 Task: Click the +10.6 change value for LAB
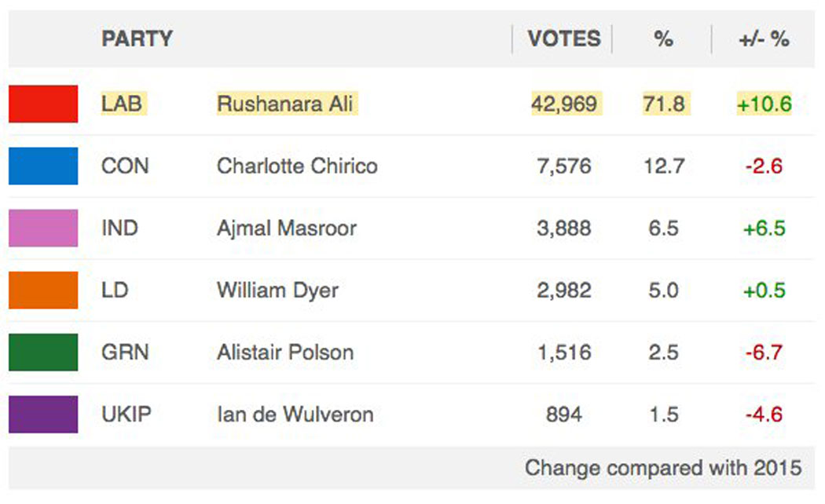coord(764,104)
